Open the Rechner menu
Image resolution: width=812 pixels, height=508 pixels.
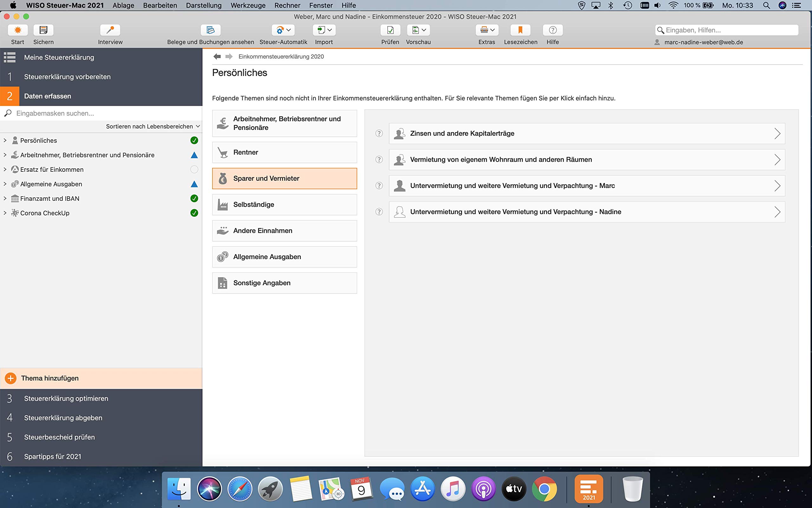click(287, 5)
